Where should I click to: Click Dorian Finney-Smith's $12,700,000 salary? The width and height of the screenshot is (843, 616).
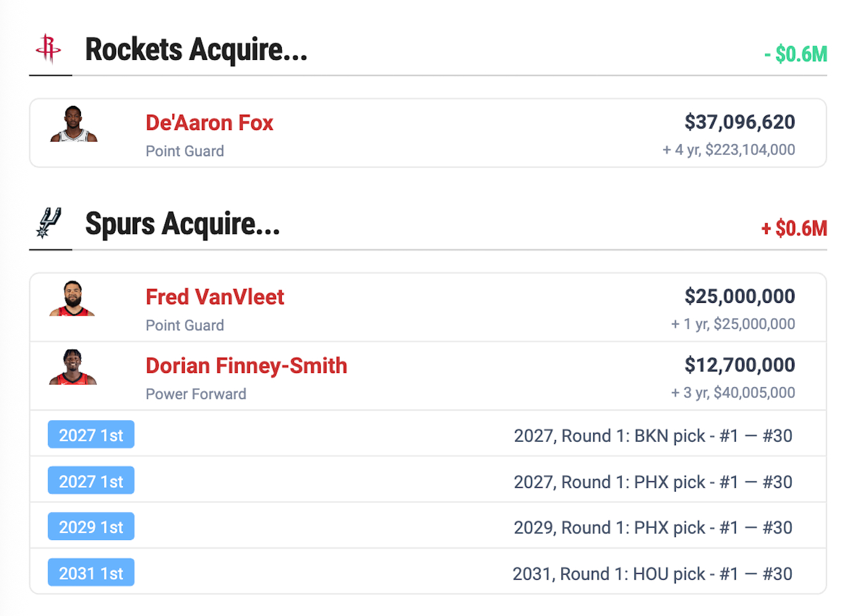(x=739, y=365)
